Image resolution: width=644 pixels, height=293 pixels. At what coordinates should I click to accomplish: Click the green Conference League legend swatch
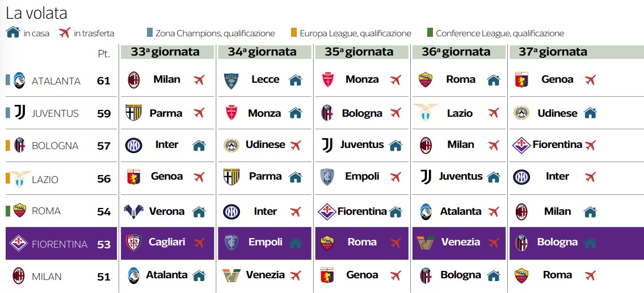click(x=430, y=32)
